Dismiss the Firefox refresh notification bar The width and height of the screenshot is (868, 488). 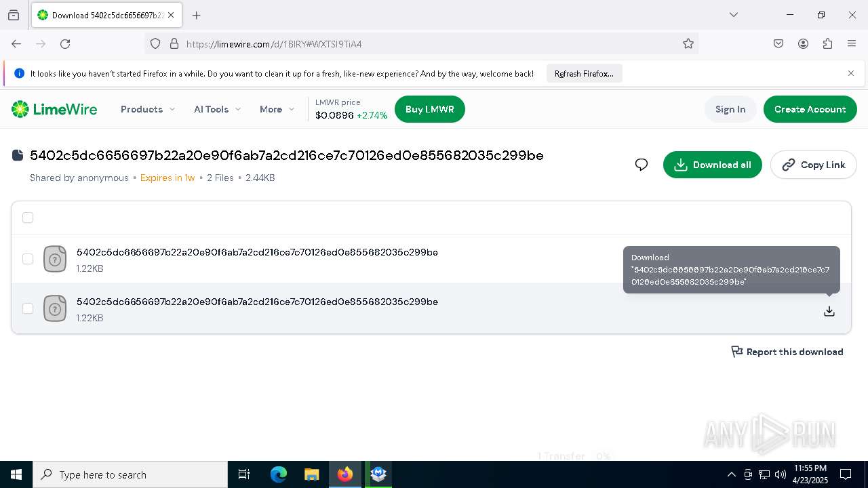pyautogui.click(x=851, y=73)
